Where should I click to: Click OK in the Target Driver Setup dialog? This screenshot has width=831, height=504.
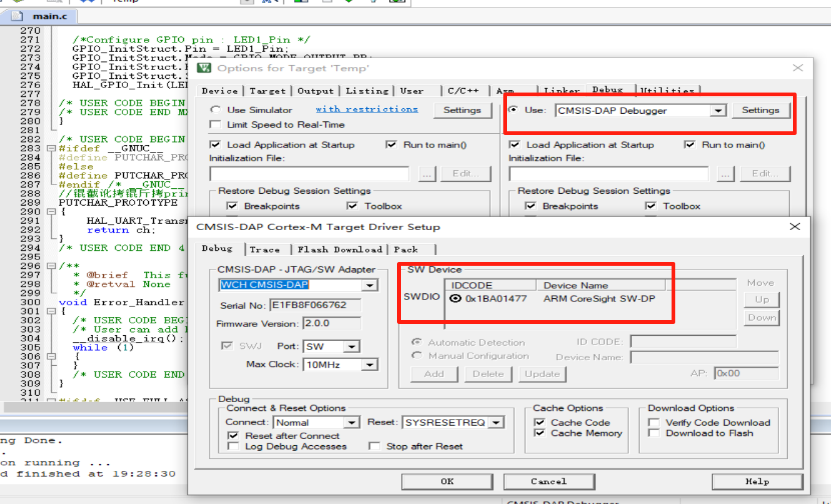coord(447,481)
